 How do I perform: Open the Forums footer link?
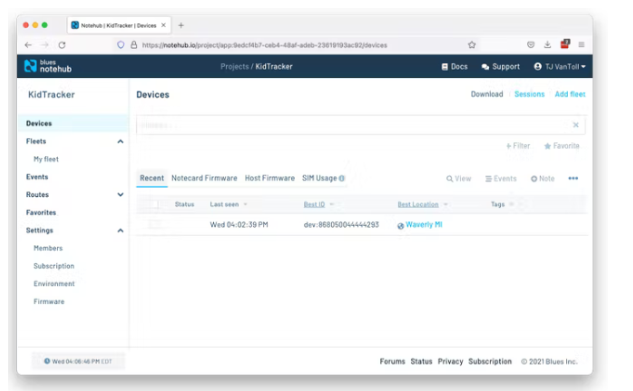[392, 361]
